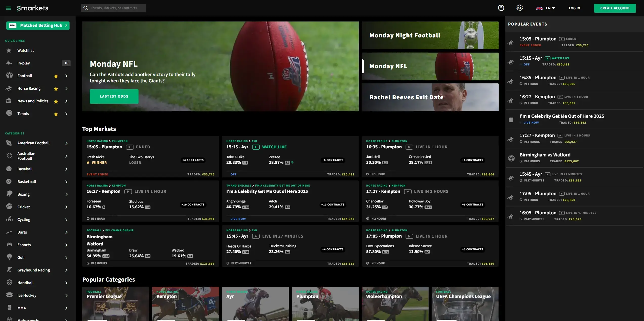
Task: Select the Basketball category icon
Action: point(9,181)
